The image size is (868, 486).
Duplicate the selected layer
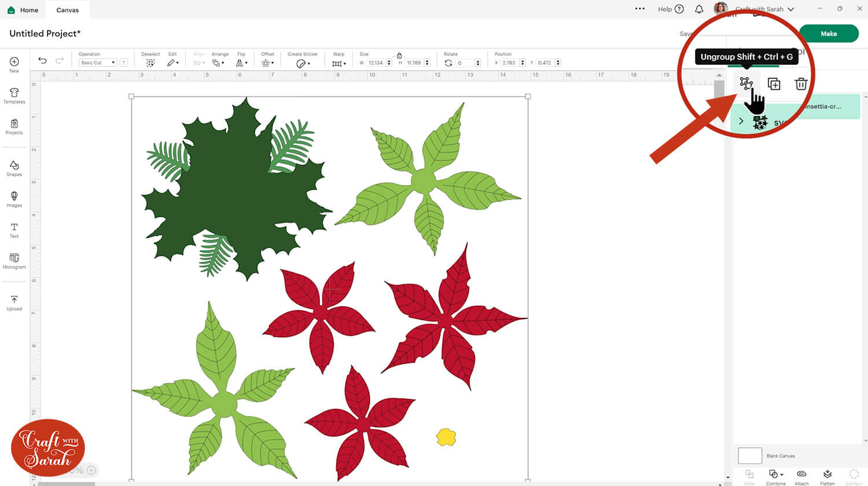click(x=774, y=84)
